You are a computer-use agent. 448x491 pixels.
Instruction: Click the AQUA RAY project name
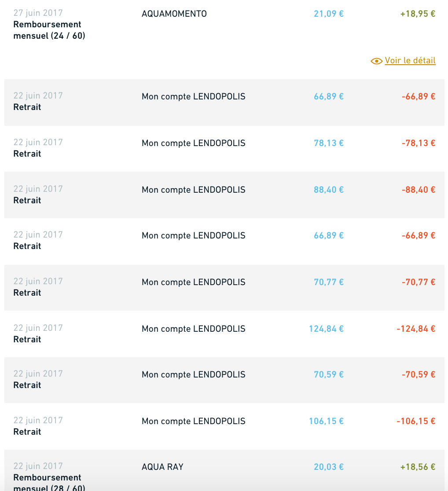click(162, 467)
